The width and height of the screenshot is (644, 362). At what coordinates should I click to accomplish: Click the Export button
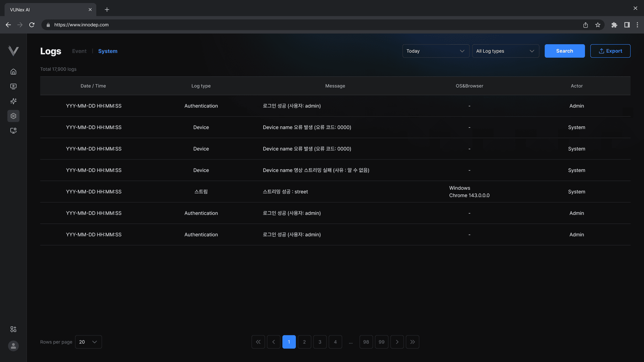click(610, 51)
